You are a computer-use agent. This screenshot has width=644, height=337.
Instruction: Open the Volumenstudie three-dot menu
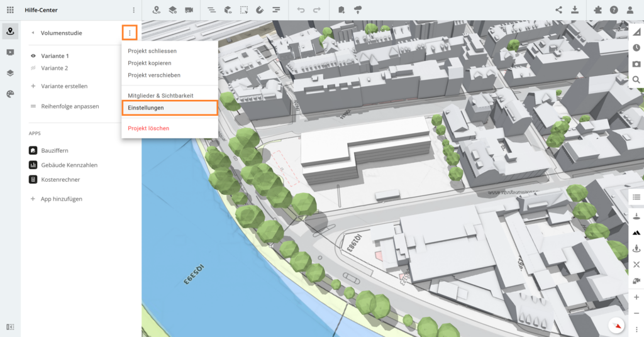pyautogui.click(x=130, y=33)
